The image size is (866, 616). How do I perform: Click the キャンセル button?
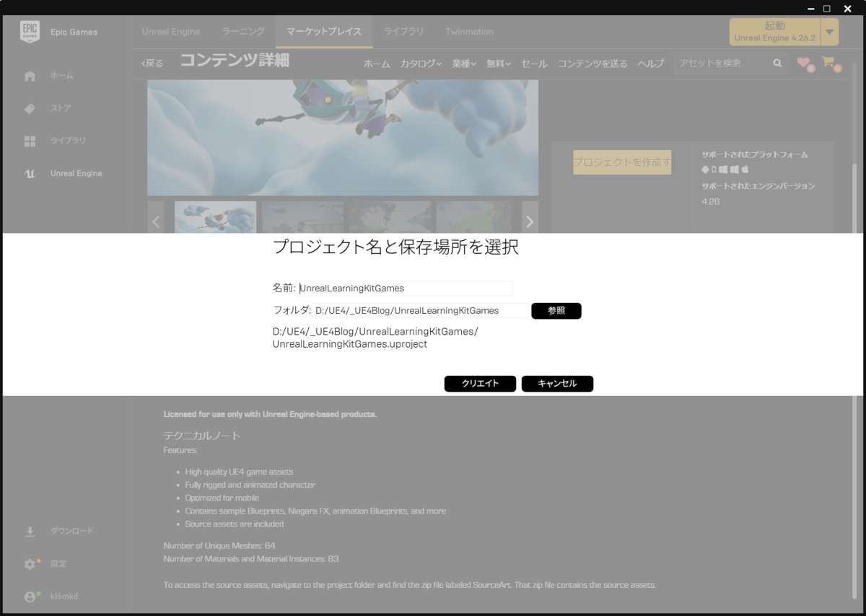(557, 384)
